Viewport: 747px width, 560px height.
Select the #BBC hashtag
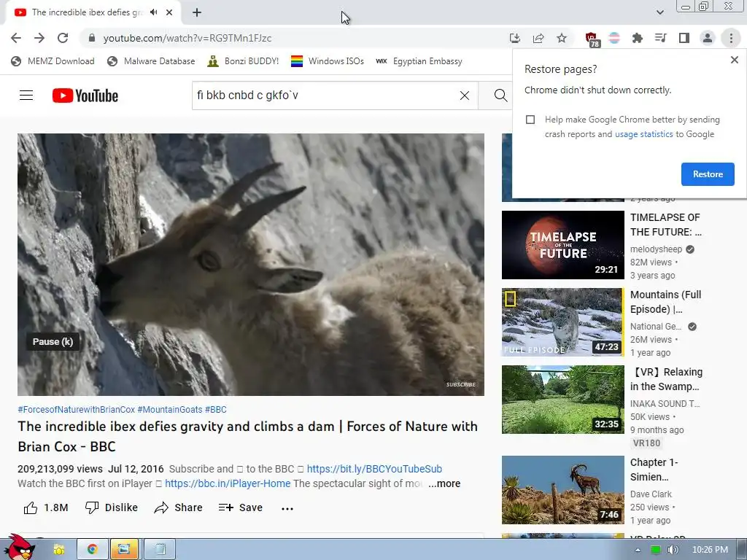coord(216,410)
